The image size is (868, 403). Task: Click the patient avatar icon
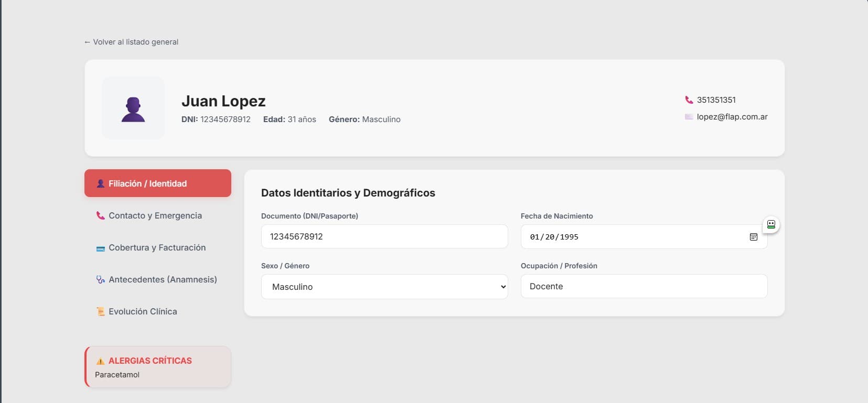click(133, 109)
